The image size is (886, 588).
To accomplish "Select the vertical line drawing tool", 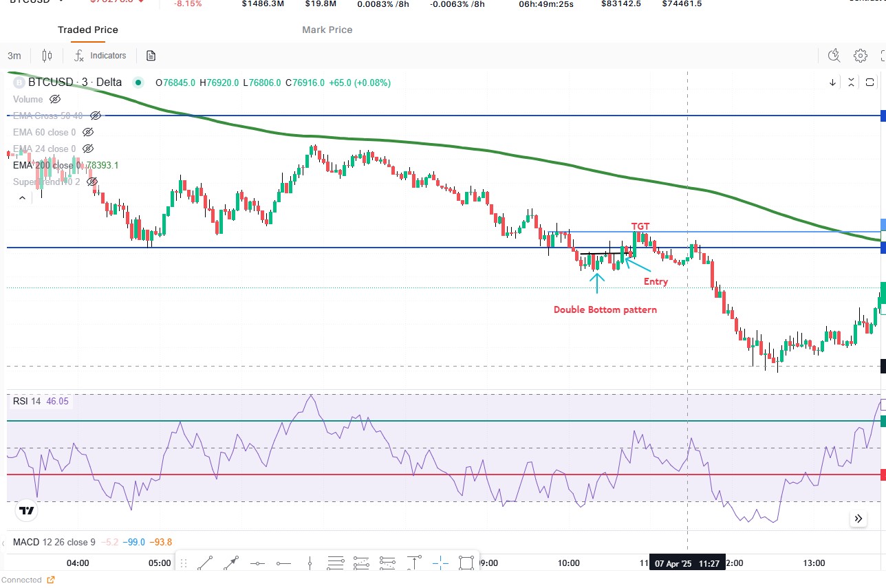I will (x=310, y=563).
